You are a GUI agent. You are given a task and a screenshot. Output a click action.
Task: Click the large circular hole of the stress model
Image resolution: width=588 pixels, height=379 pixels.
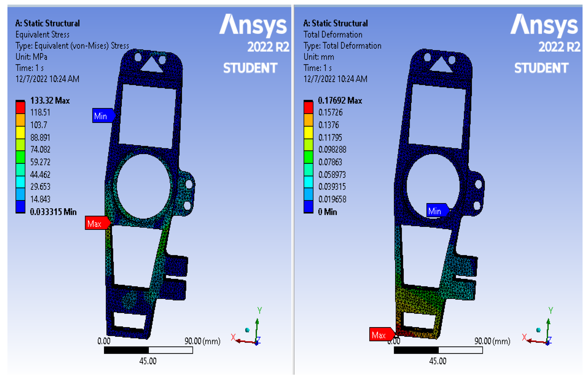point(143,186)
